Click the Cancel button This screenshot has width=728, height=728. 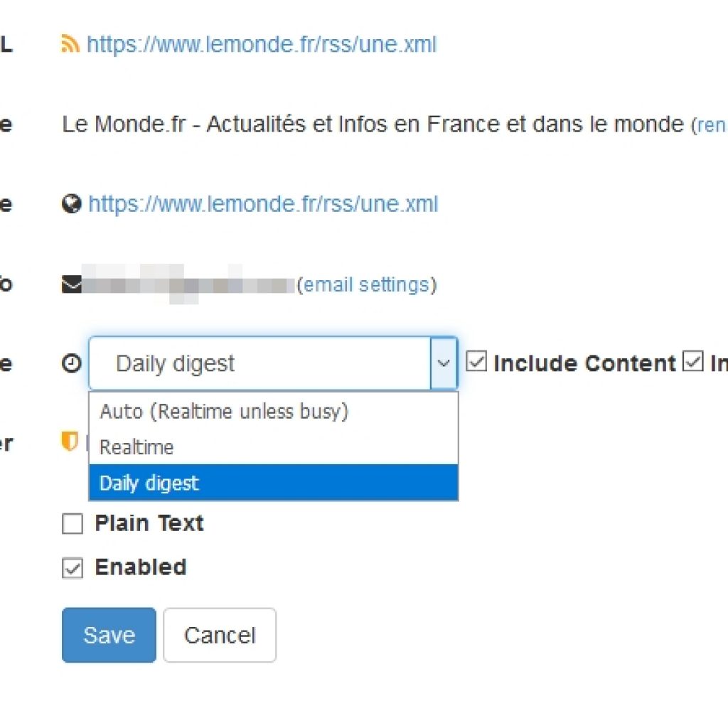(x=220, y=635)
